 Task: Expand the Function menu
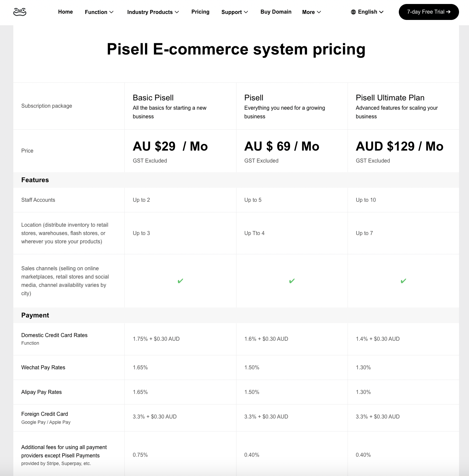point(99,12)
